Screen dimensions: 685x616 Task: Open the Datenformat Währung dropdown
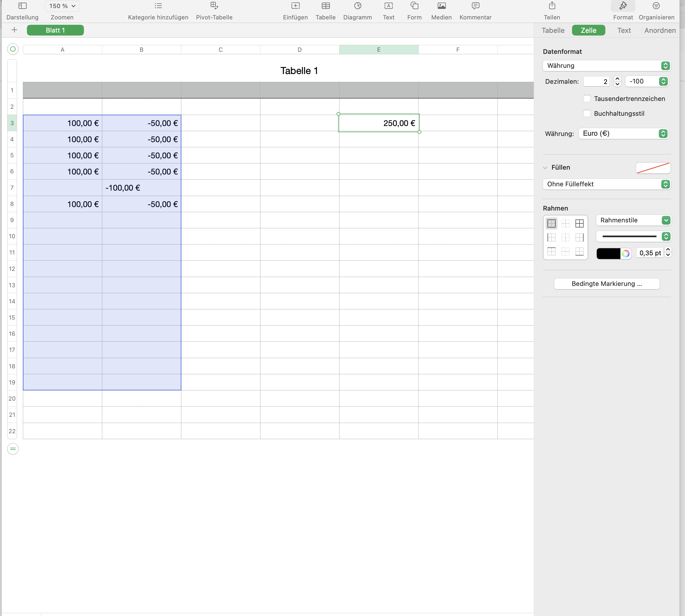pyautogui.click(x=606, y=66)
